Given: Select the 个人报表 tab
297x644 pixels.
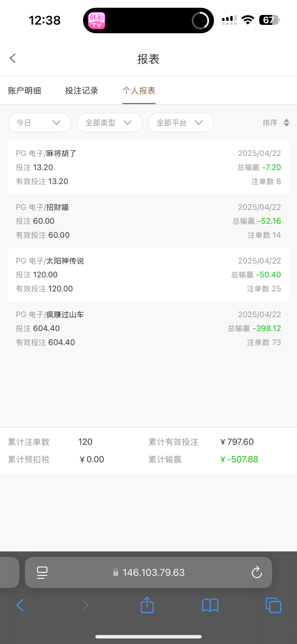Looking at the screenshot, I should (139, 91).
